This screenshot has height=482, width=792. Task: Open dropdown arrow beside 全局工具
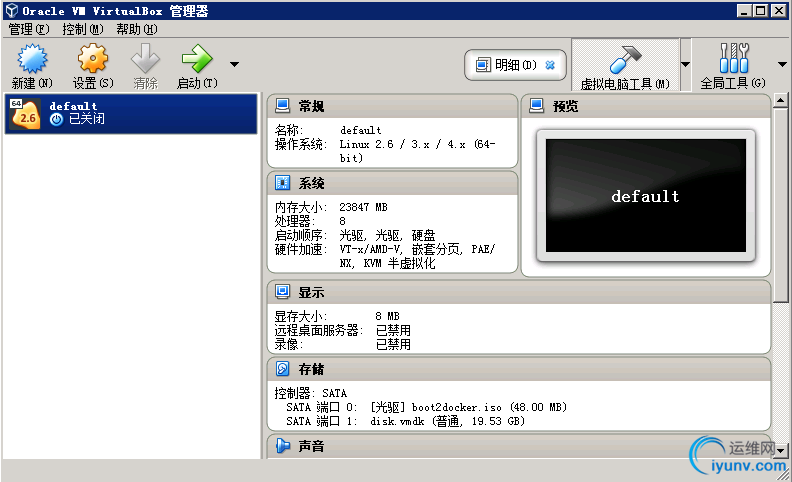(x=782, y=65)
